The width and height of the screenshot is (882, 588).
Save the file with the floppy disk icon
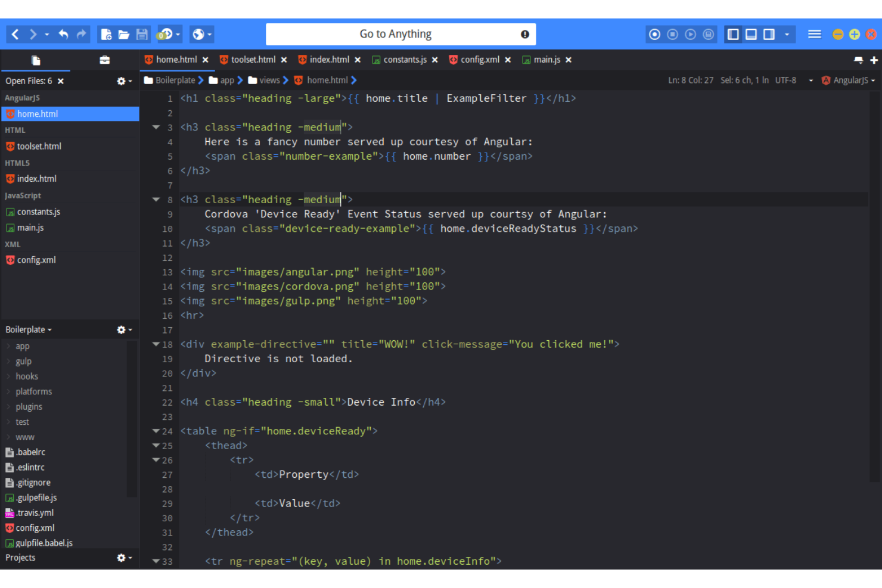pos(142,35)
